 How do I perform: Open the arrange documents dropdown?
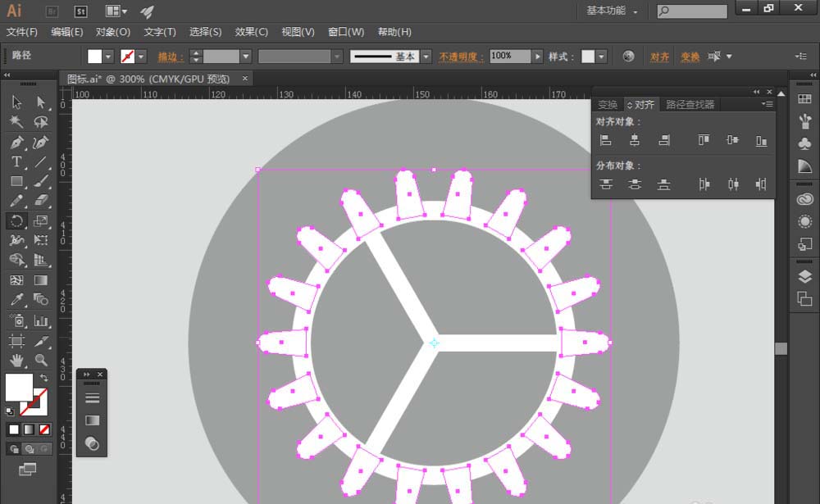click(x=116, y=11)
